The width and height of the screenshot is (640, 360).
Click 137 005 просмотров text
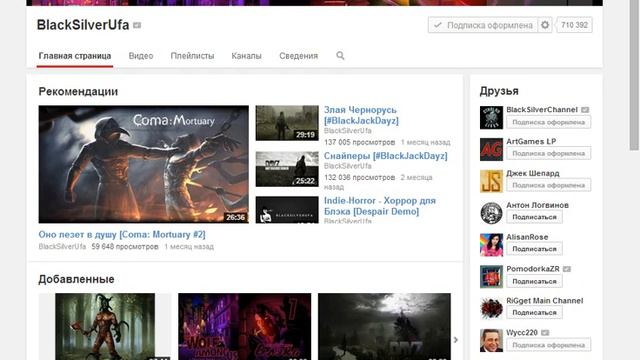pos(360,142)
